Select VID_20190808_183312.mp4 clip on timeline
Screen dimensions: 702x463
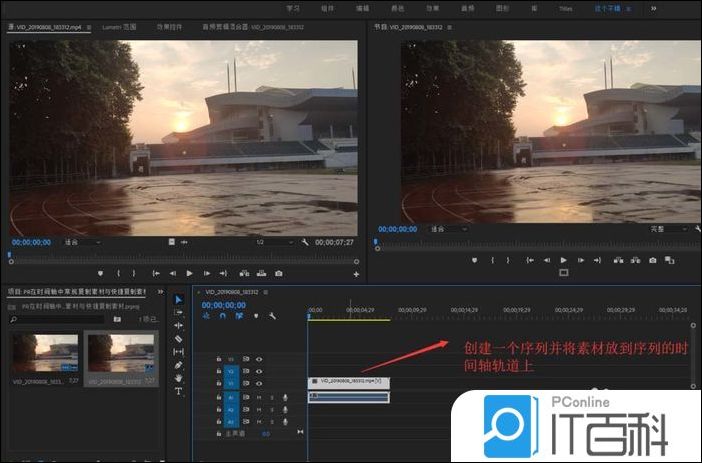tap(348, 381)
